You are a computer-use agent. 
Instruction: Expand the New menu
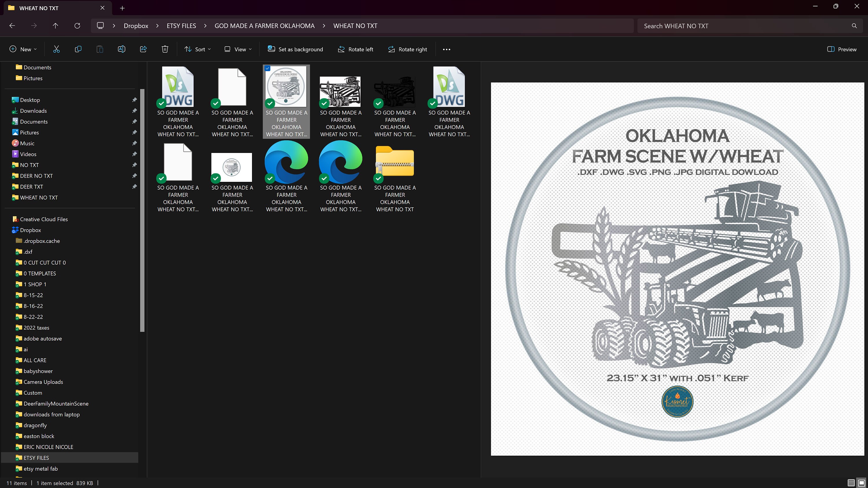23,49
